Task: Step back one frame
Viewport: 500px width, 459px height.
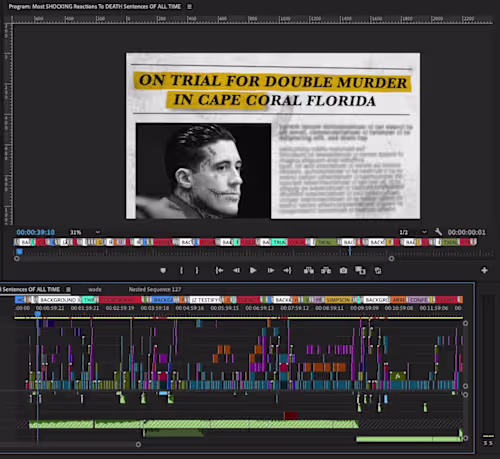Action: (x=236, y=271)
